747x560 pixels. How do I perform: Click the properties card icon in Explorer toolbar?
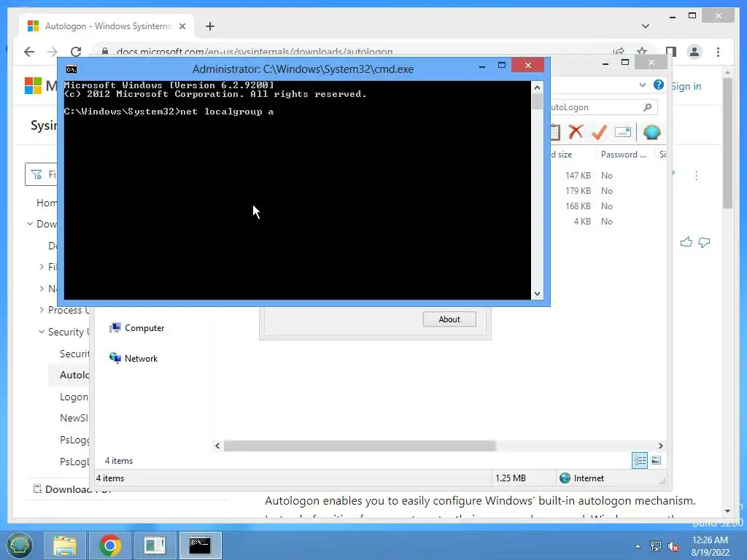(x=623, y=132)
